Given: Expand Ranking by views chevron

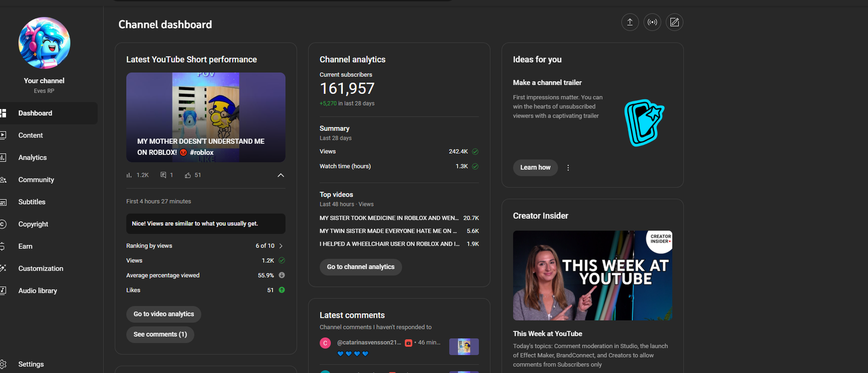Looking at the screenshot, I should (281, 246).
